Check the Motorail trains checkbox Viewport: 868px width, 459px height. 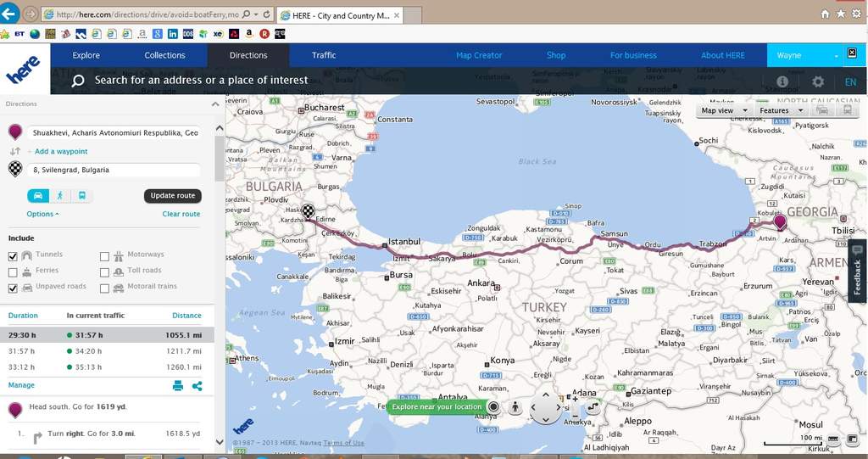[104, 288]
